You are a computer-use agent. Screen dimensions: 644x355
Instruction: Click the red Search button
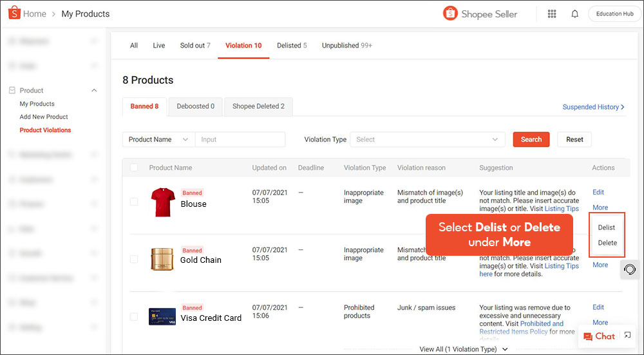pos(531,139)
